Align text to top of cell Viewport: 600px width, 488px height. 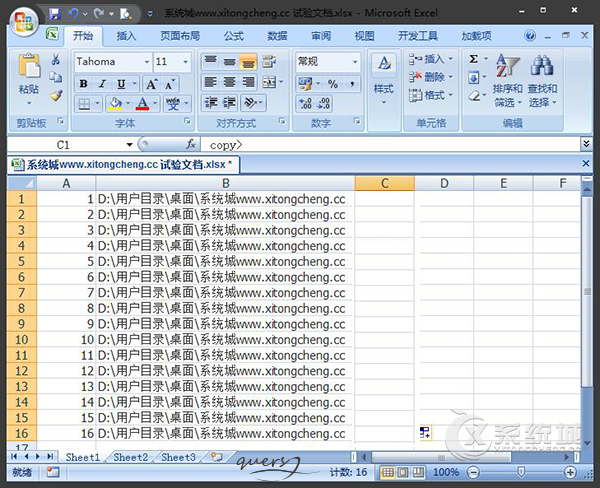point(210,60)
